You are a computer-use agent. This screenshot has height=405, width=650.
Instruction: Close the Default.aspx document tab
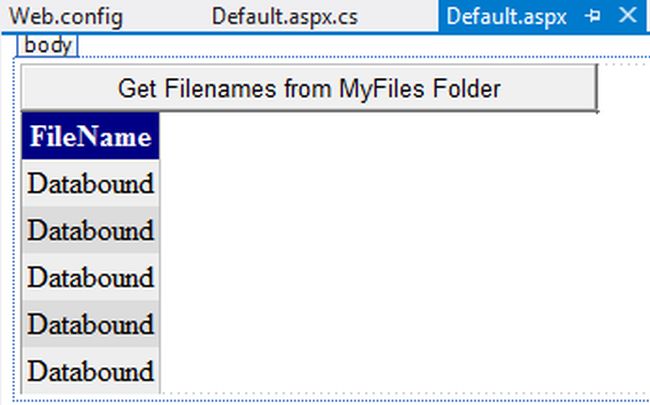[x=627, y=15]
